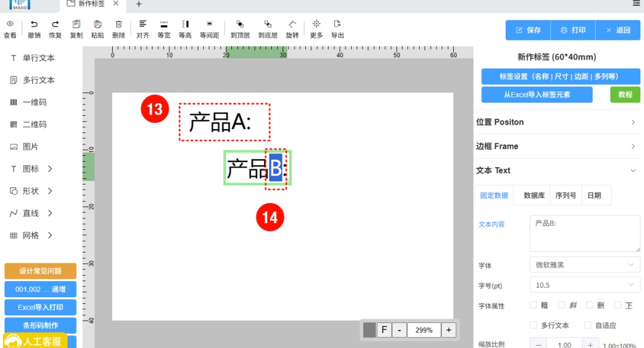Click the 保存 save button
The height and width of the screenshot is (348, 644).
(x=528, y=30)
